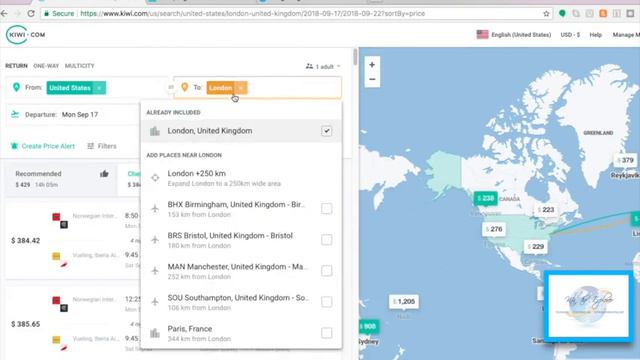
Task: Remove the United States tag via its x
Action: (x=99, y=88)
